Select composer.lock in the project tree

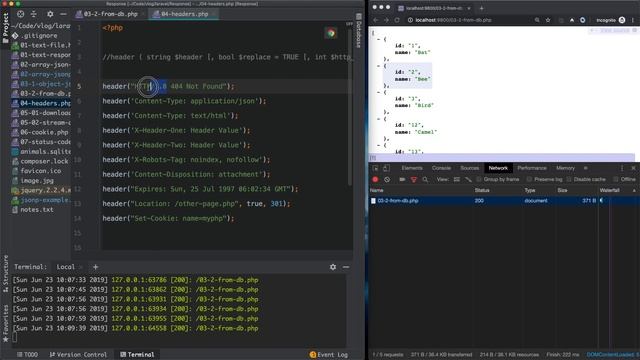(44, 161)
